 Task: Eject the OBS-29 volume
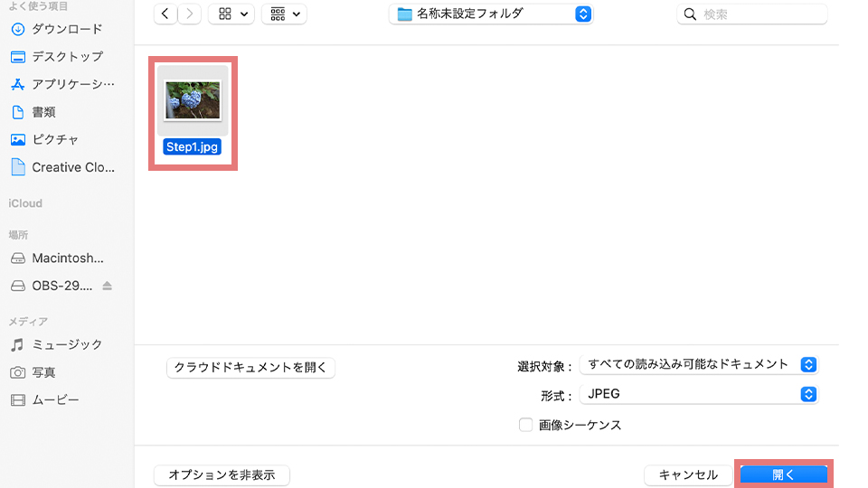click(108, 286)
